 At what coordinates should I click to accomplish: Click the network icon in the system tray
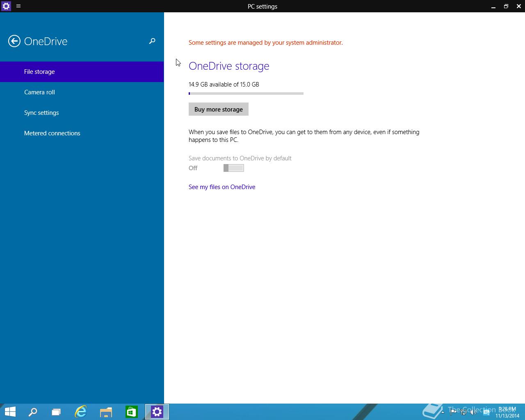tap(463, 412)
